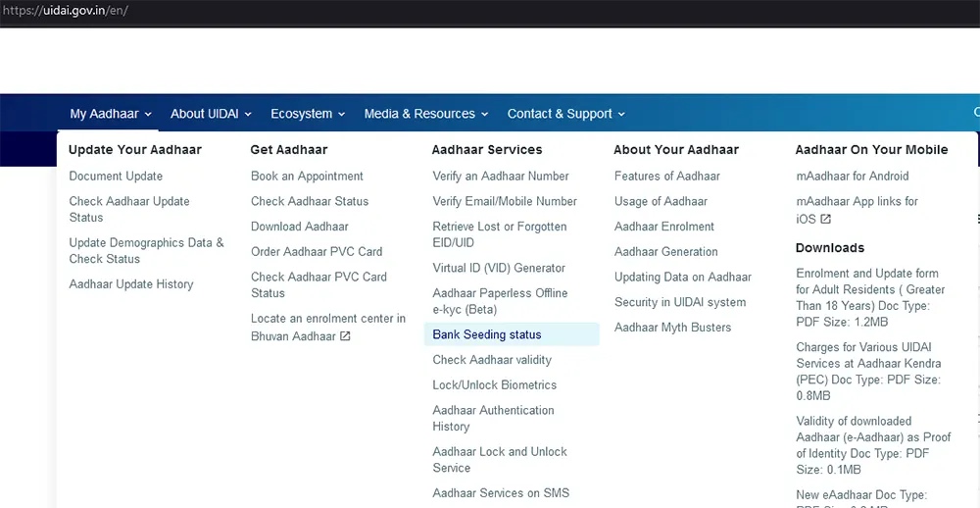The image size is (980, 508).
Task: Expand the Ecosystem menu
Action: 308,114
